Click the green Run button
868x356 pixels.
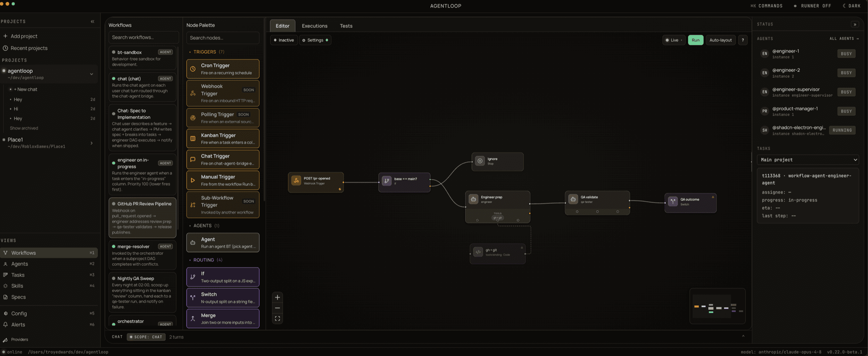pyautogui.click(x=696, y=40)
